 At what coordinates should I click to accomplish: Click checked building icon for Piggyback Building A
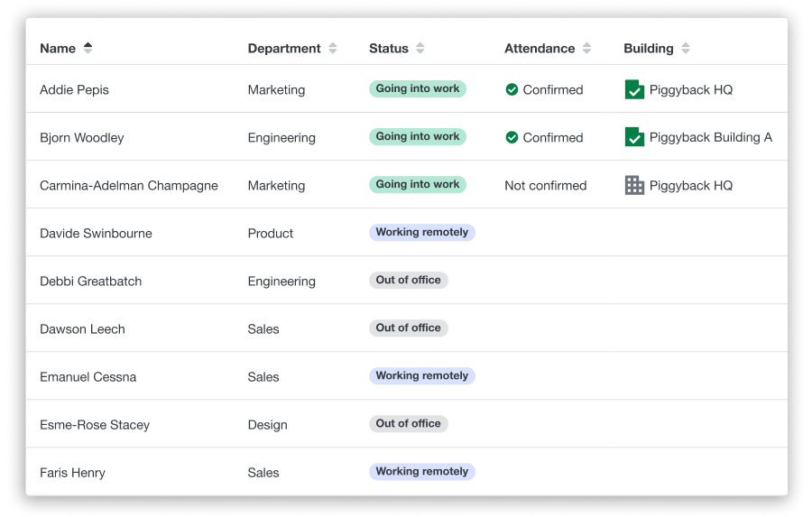point(634,137)
